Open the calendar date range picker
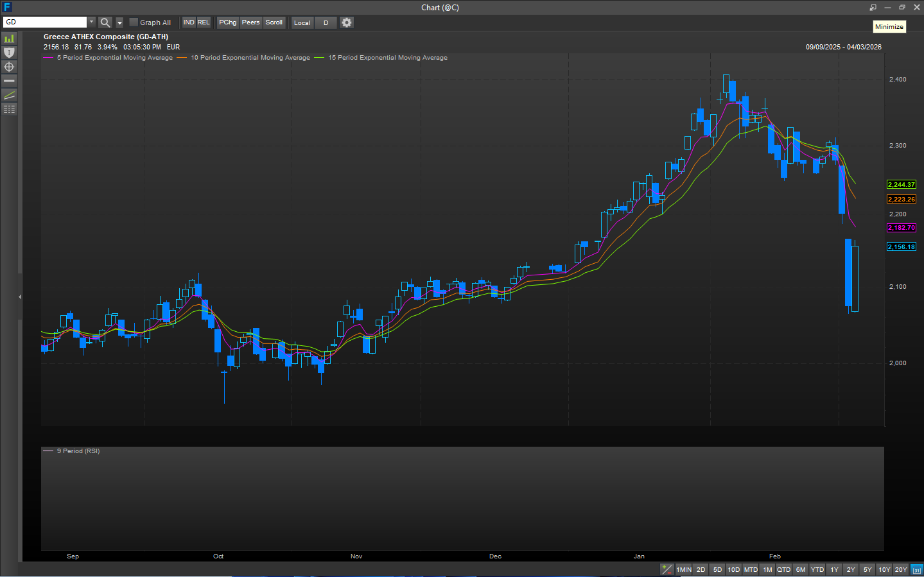924x577 pixels. click(917, 570)
